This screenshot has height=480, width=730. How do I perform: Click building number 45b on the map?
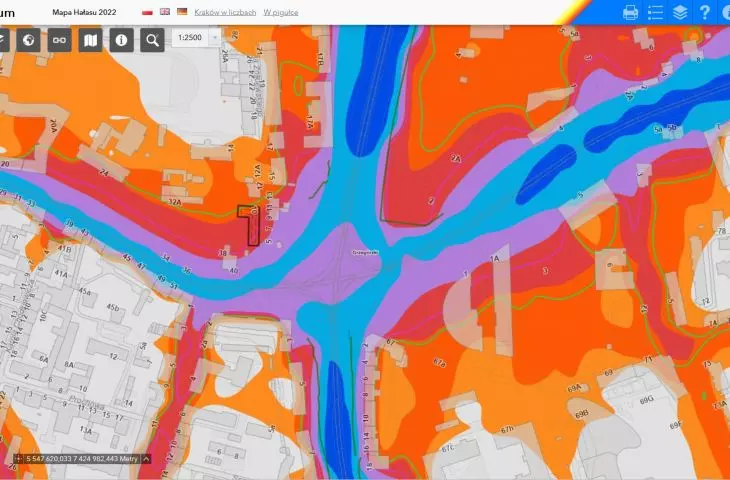click(113, 307)
